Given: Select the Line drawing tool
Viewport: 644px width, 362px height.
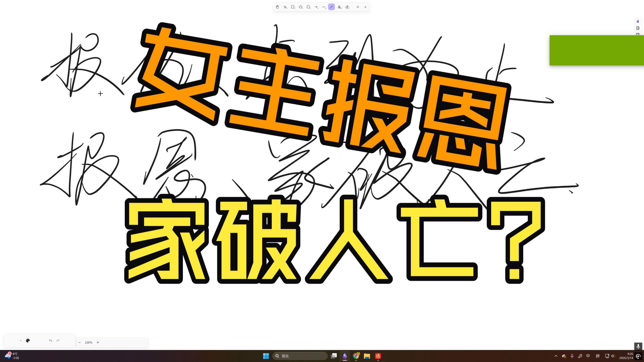Looking at the screenshot, I should click(x=324, y=7).
